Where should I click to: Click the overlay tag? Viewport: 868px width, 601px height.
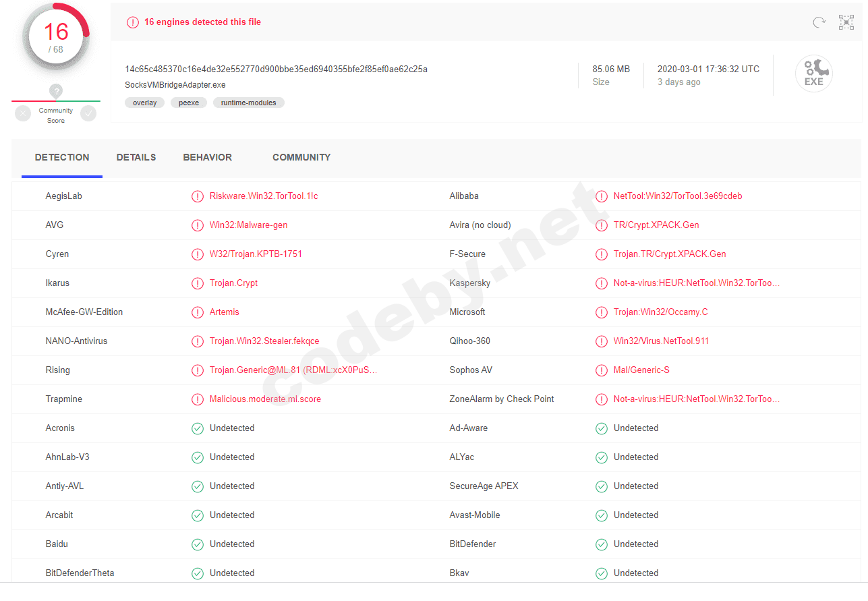tap(144, 103)
